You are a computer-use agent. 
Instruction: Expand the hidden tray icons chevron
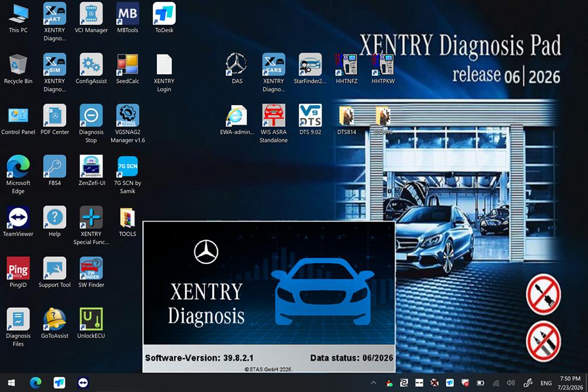(x=373, y=383)
